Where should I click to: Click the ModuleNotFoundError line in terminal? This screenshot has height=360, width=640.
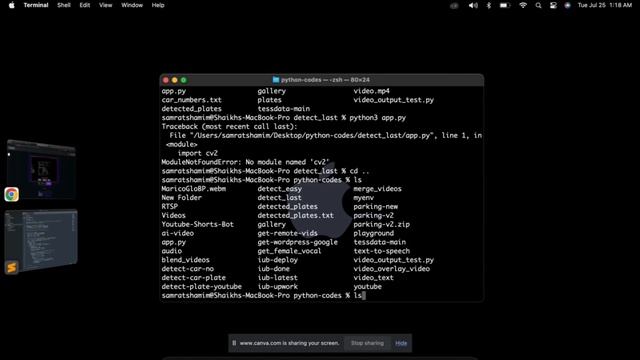(245, 162)
